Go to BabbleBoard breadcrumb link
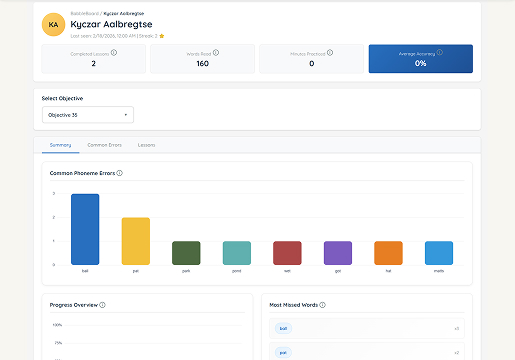 tap(85, 13)
